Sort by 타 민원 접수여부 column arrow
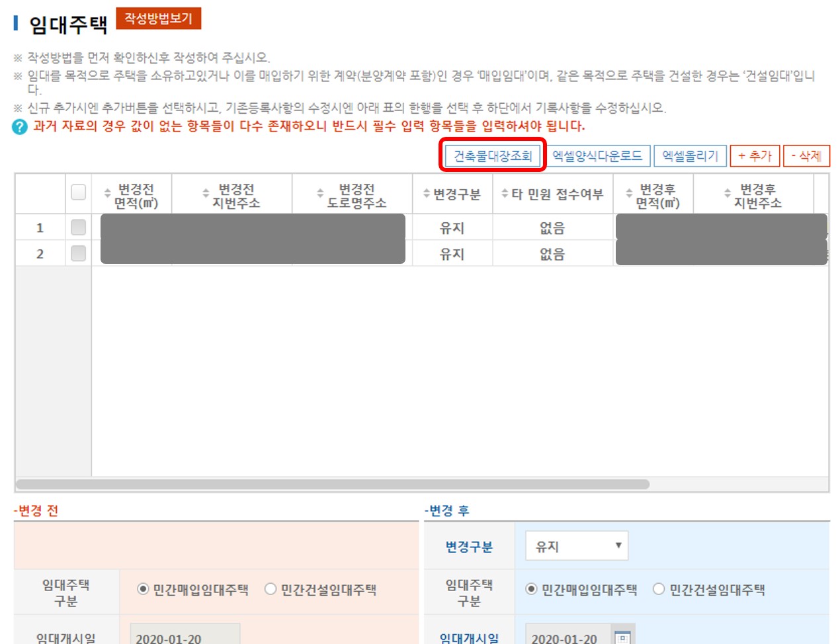The height and width of the screenshot is (644, 838). (505, 194)
